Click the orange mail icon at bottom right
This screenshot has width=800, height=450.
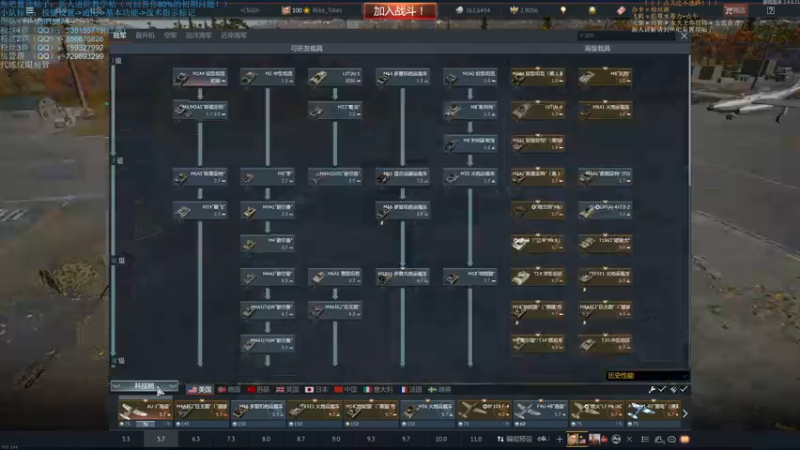[x=684, y=439]
